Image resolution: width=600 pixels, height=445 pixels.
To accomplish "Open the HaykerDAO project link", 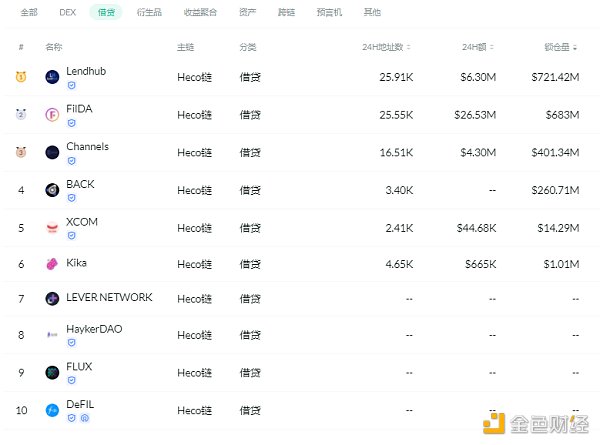I will coord(94,329).
